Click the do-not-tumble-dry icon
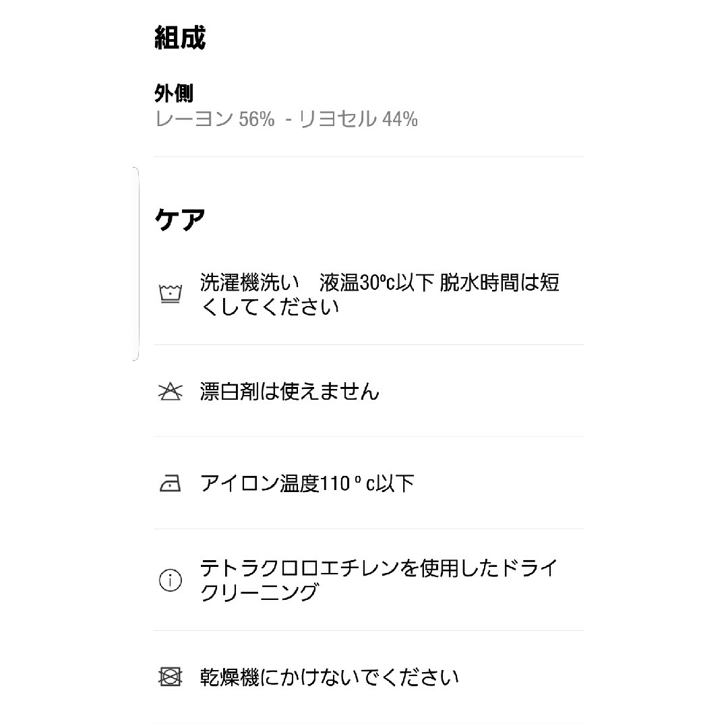 click(x=171, y=677)
